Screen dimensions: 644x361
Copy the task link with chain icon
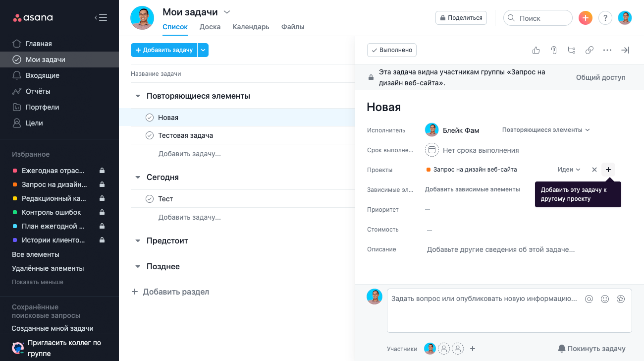590,50
